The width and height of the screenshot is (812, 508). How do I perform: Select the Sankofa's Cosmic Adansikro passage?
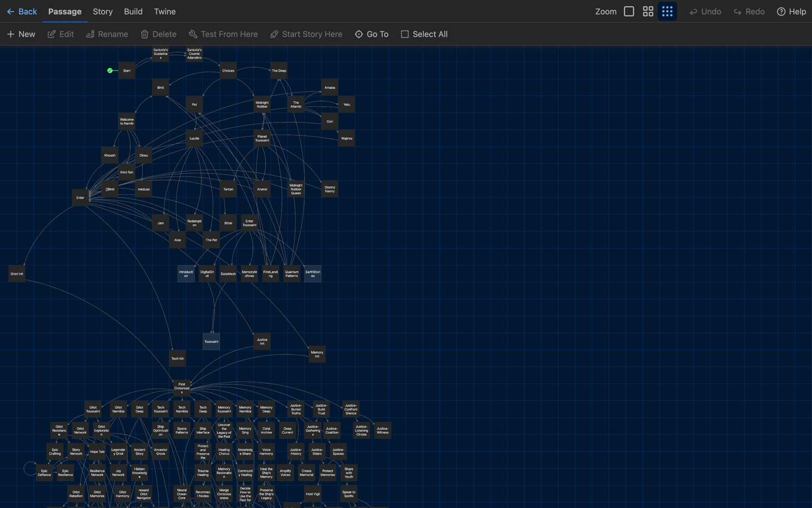tap(194, 54)
